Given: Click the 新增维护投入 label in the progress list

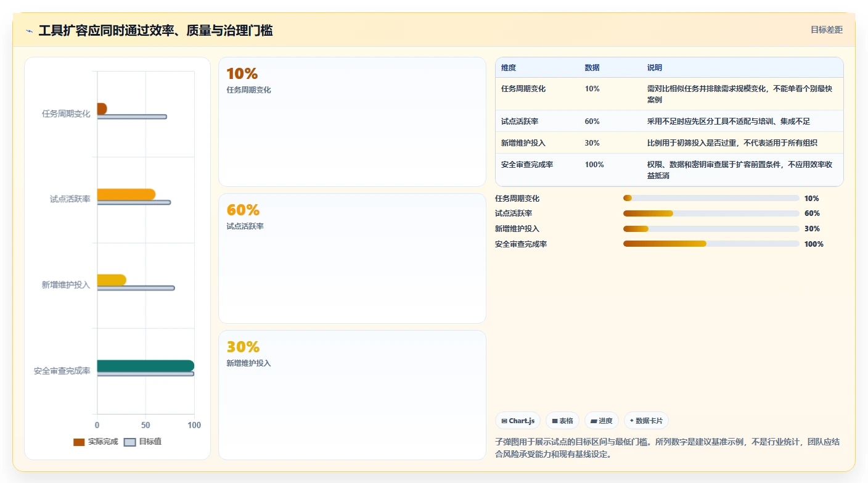Looking at the screenshot, I should [x=517, y=229].
